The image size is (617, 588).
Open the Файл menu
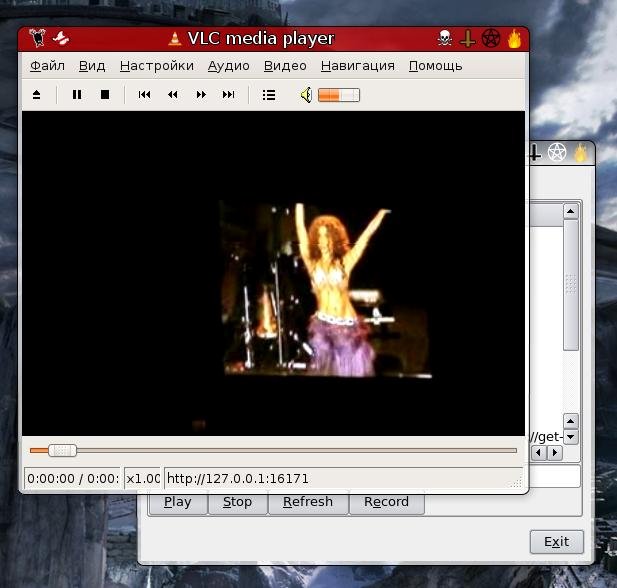click(48, 66)
